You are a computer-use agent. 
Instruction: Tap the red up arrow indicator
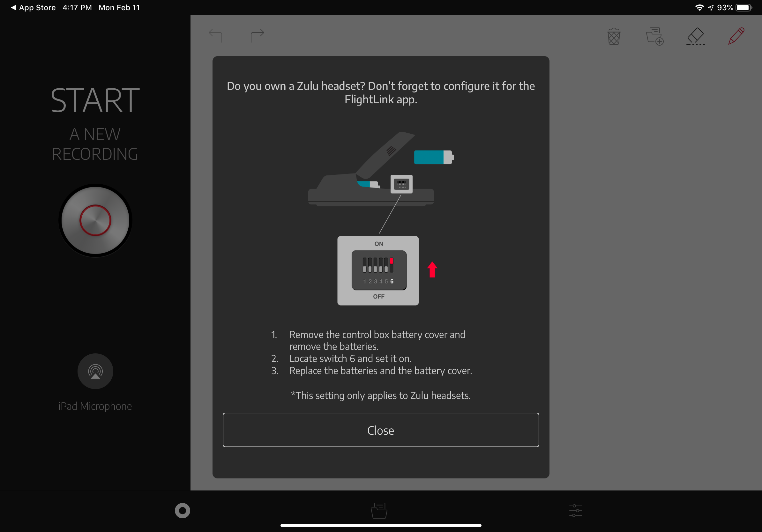432,269
